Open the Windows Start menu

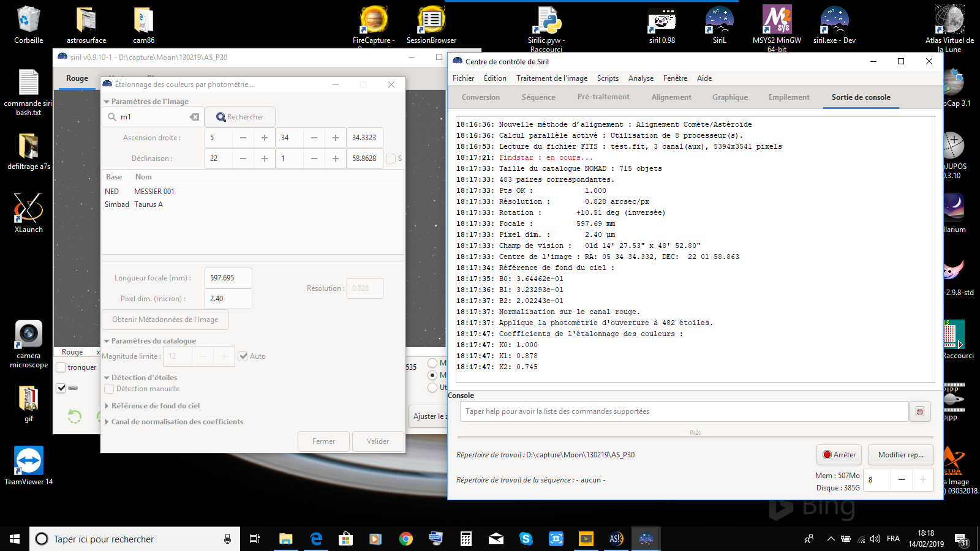pos(15,539)
